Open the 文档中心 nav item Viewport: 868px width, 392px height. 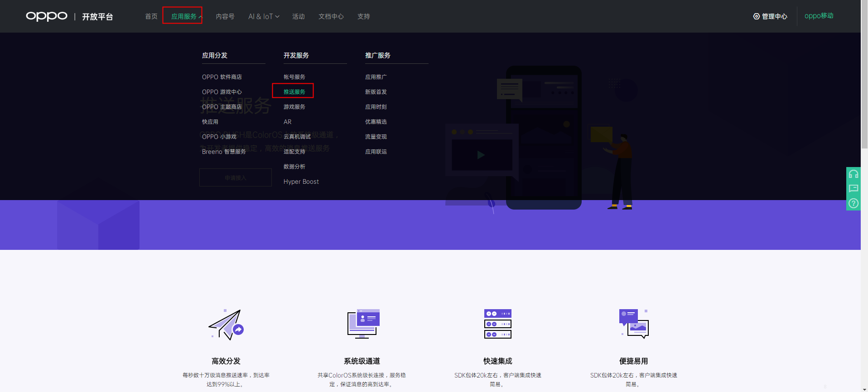[331, 16]
